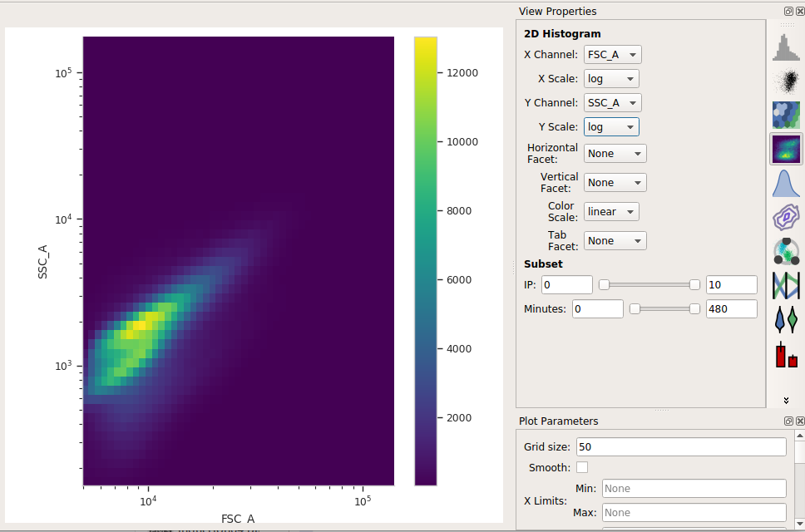Open the Horizontal Facet dropdown
Screen dimensions: 805x532
coord(615,154)
